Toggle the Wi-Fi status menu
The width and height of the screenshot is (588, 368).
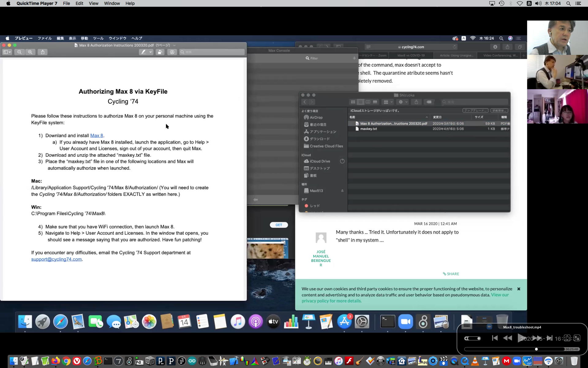pos(520,3)
